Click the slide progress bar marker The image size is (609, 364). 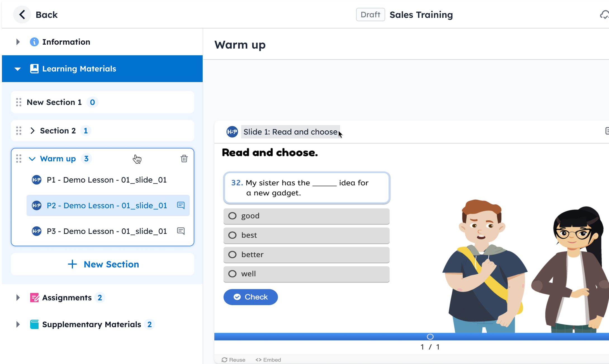click(x=430, y=337)
